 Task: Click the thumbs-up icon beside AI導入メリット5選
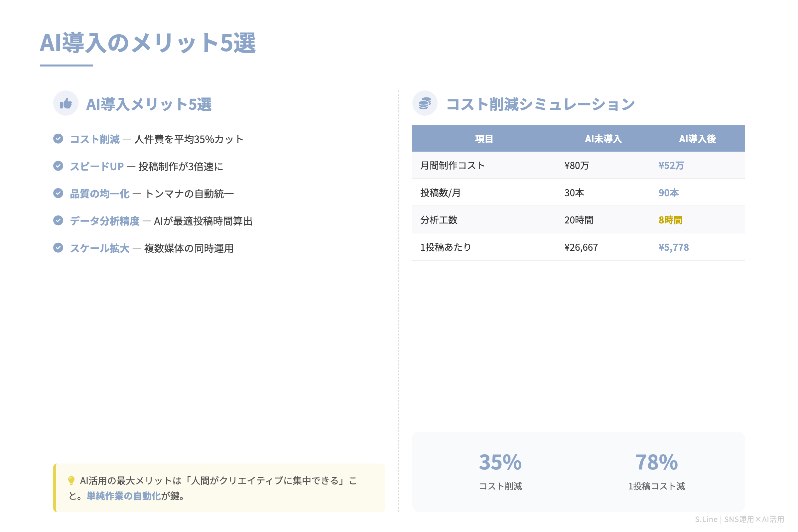point(66,103)
